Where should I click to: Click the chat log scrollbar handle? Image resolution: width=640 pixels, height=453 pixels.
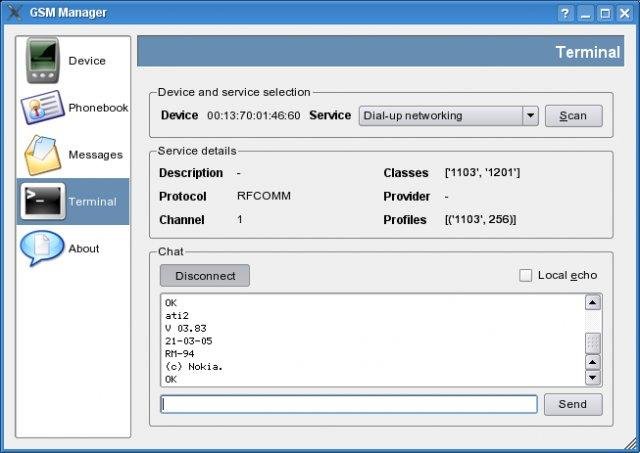pos(593,343)
